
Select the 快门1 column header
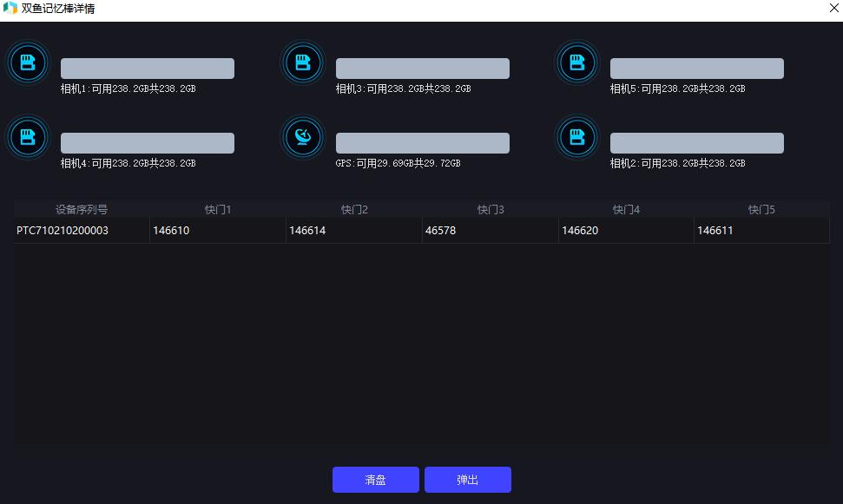pos(218,210)
